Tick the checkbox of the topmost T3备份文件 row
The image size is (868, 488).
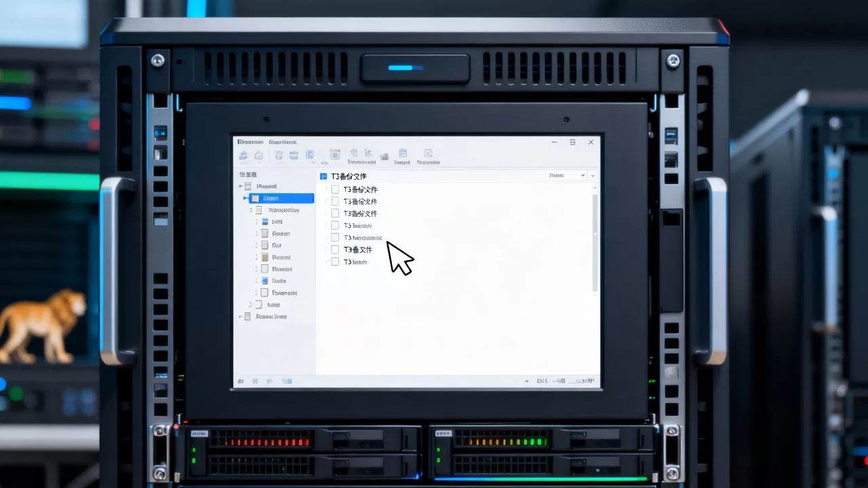click(335, 190)
